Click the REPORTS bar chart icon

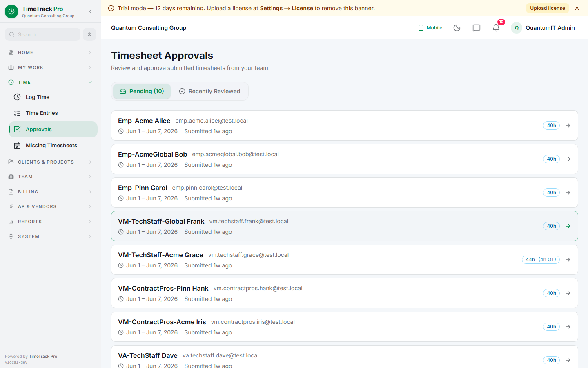tap(11, 222)
